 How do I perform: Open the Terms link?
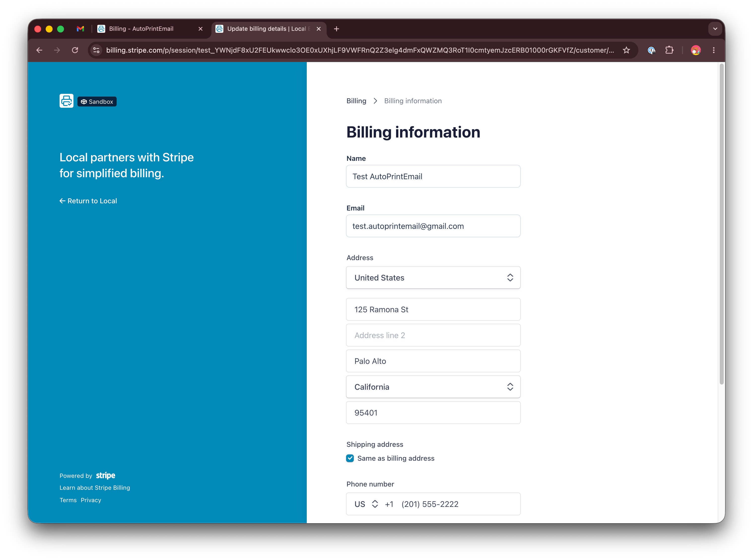(68, 500)
